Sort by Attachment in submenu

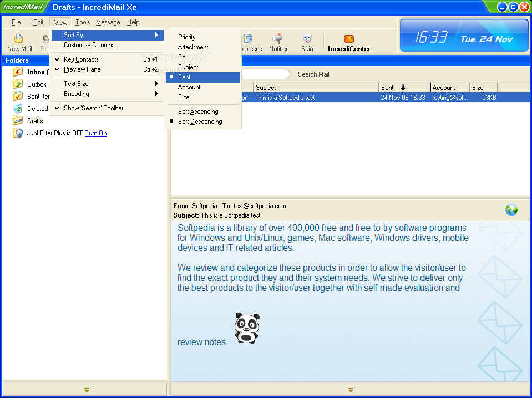click(202, 47)
